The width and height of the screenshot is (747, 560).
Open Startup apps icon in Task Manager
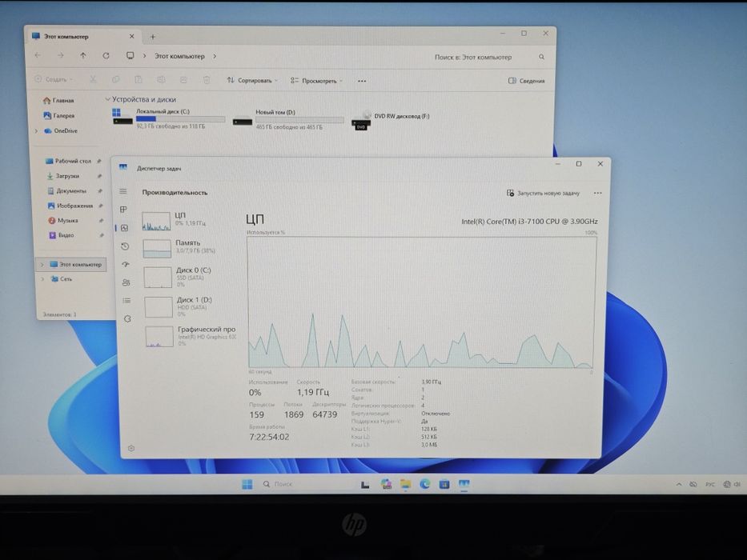coord(126,264)
